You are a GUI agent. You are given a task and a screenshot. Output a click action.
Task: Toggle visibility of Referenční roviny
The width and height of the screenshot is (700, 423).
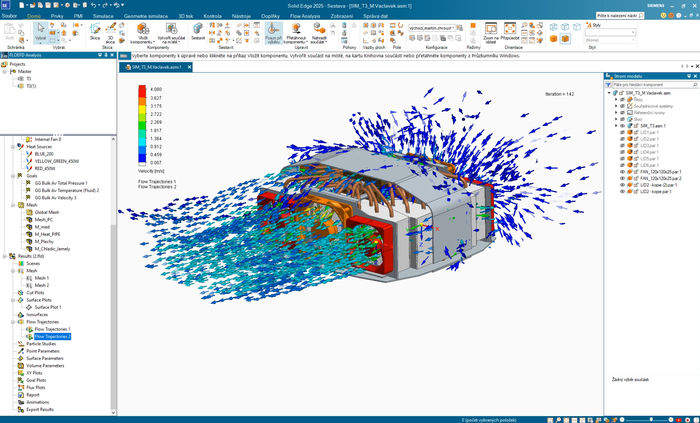pos(622,113)
